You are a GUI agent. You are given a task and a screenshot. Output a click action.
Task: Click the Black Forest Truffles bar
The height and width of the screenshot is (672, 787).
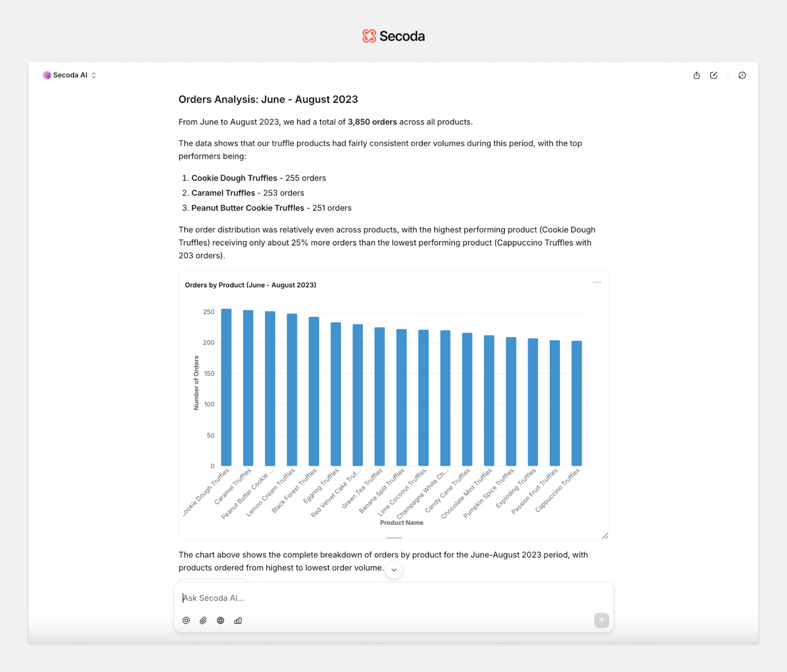(x=314, y=392)
